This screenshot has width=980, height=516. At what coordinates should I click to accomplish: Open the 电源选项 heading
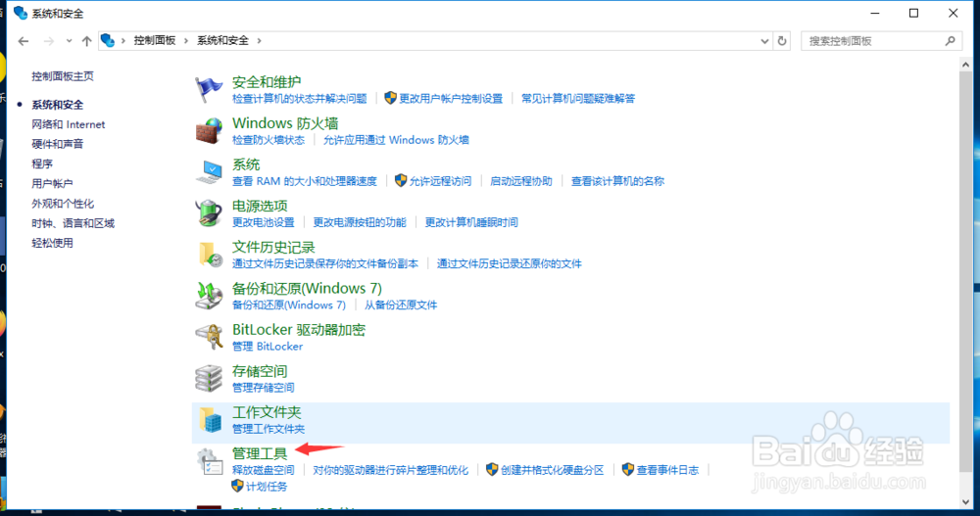tap(260, 206)
